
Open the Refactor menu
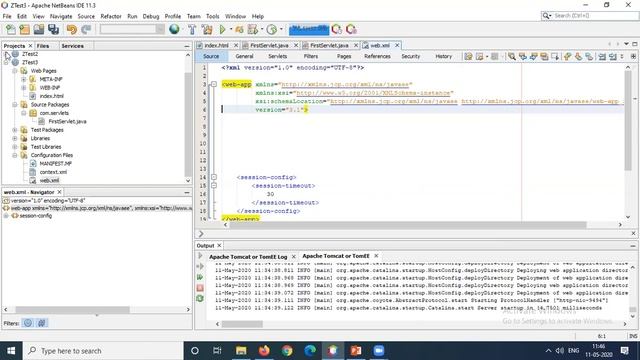pyautogui.click(x=111, y=16)
